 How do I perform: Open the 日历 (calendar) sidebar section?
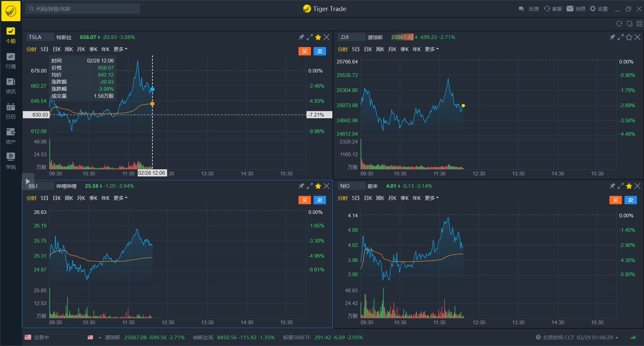pos(11,111)
